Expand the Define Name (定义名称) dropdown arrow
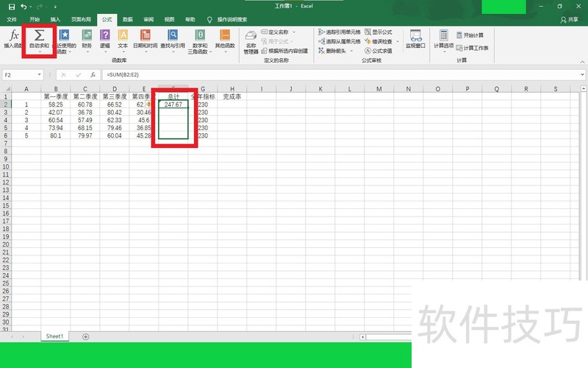Viewport: 588px width, 368px height. (x=293, y=32)
